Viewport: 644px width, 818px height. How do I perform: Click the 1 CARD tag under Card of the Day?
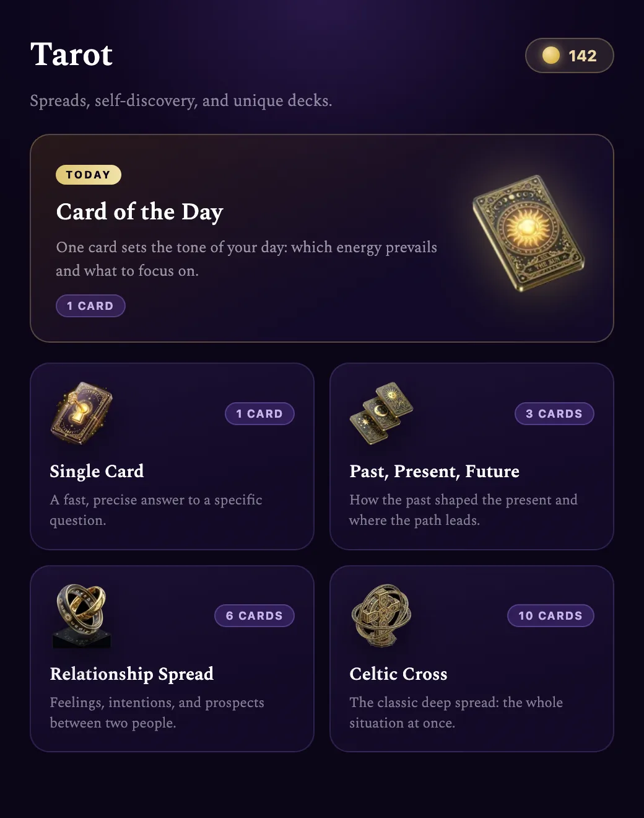pyautogui.click(x=90, y=306)
